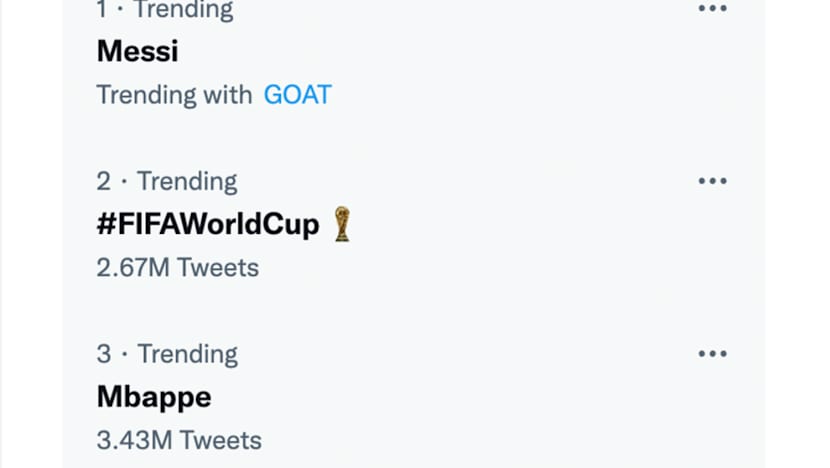Image resolution: width=830 pixels, height=468 pixels.
Task: Open more options for the Messi trend
Action: (x=712, y=9)
